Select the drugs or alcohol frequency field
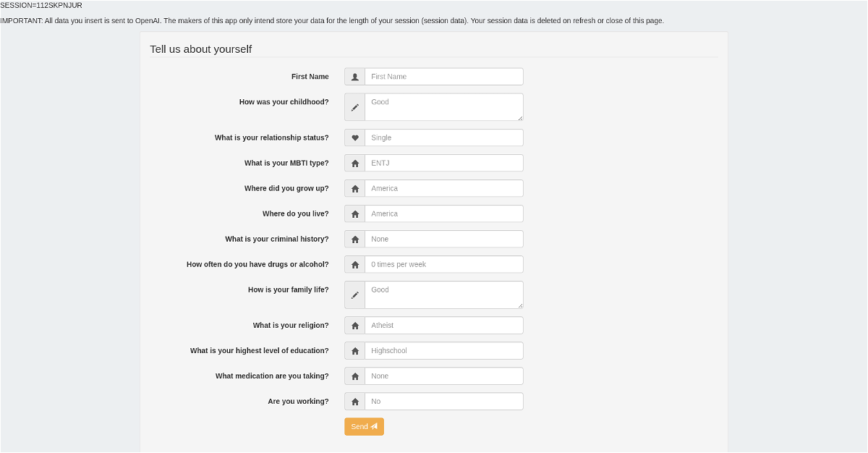This screenshot has width=868, height=453. 443,265
